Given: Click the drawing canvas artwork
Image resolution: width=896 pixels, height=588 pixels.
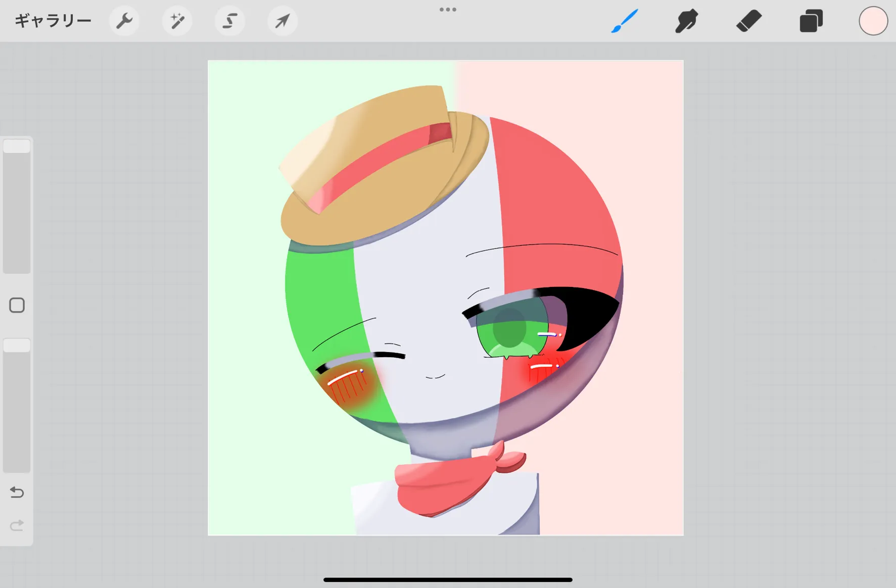Looking at the screenshot, I should pyautogui.click(x=446, y=298).
